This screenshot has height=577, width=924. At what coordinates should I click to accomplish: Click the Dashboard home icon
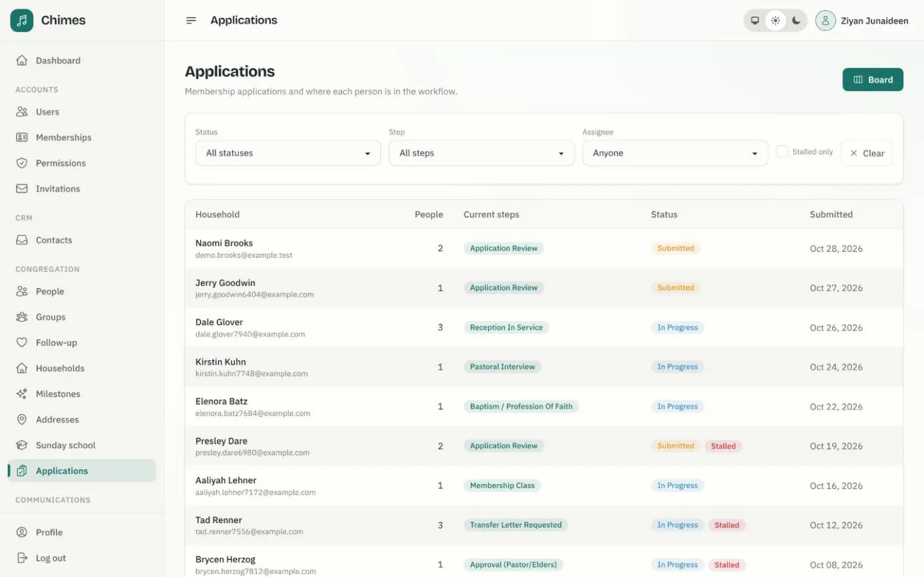pos(22,60)
